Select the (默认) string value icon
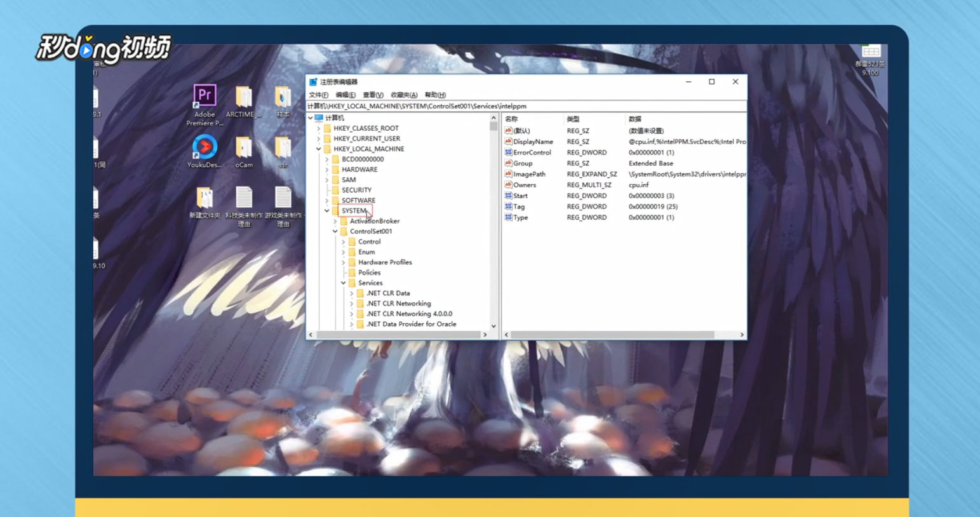This screenshot has width=980, height=517. pyautogui.click(x=508, y=130)
